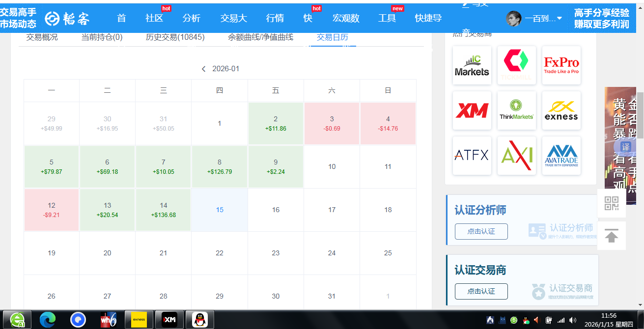Open QQ penguin from the taskbar

point(199,320)
